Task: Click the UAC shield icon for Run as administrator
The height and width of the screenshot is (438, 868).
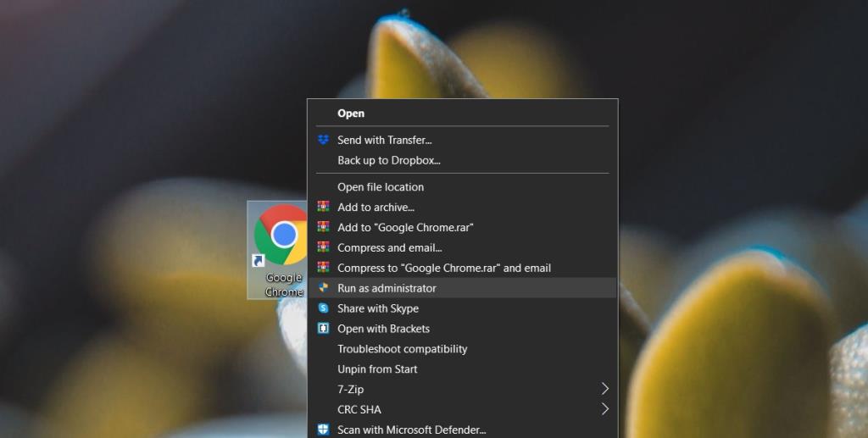Action: point(323,287)
